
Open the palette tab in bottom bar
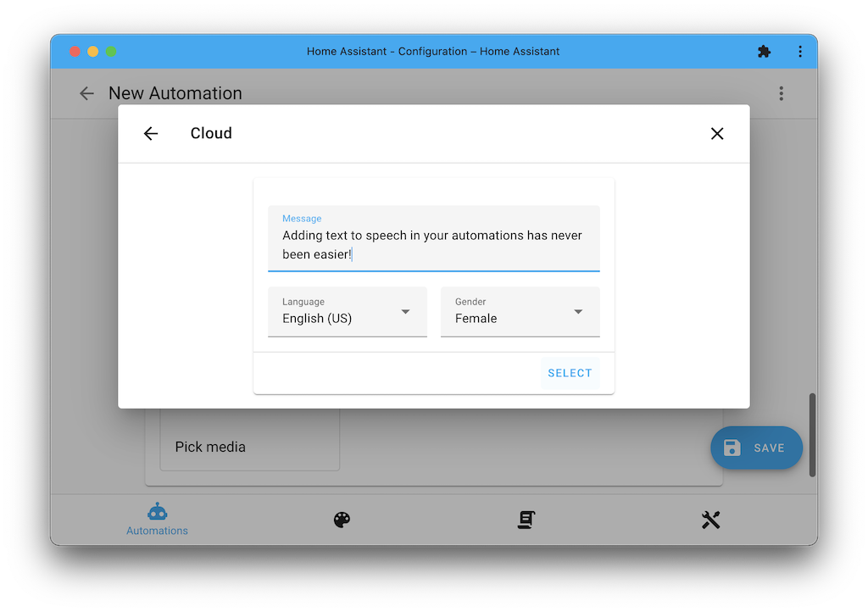coord(342,520)
